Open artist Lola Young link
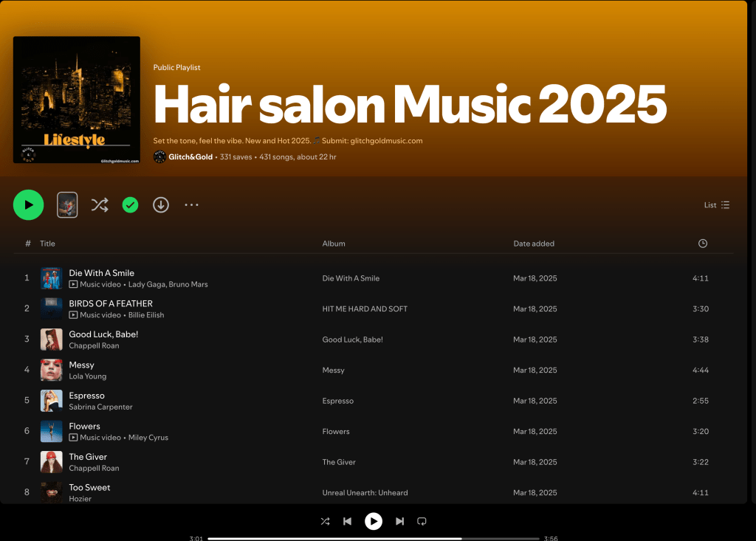Screen dimensions: 756x541 click(x=88, y=376)
